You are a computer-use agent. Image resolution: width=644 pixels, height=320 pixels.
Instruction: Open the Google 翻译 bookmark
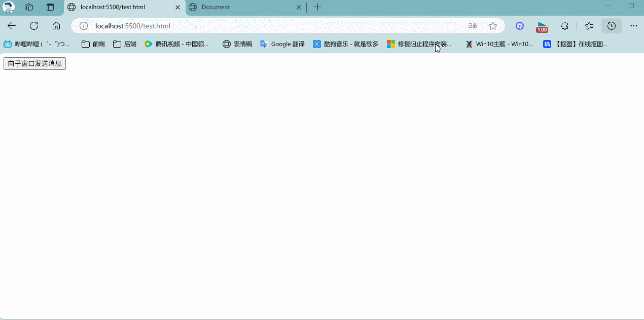282,44
